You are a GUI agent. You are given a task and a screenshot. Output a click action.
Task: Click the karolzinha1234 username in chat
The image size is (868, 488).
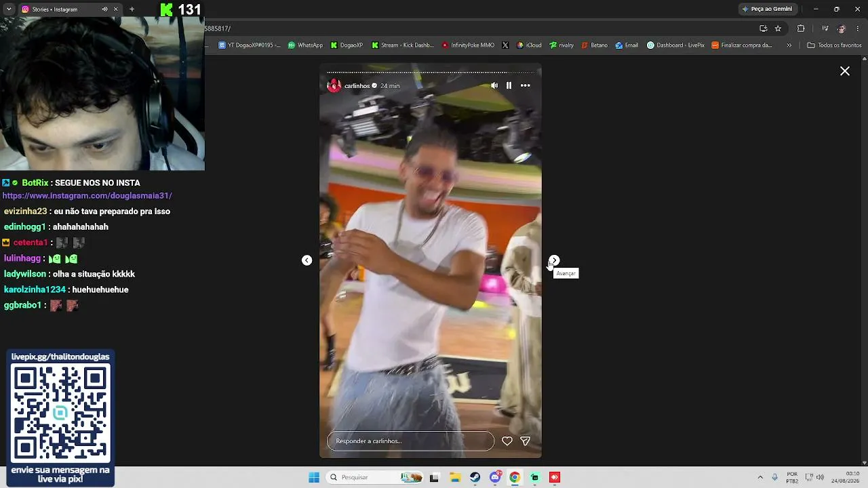pos(35,289)
